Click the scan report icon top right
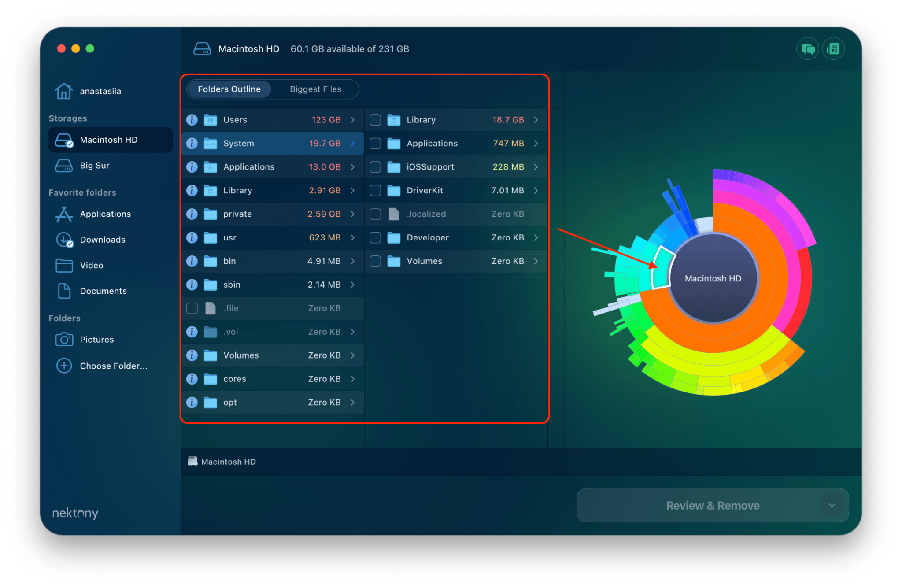This screenshot has height=588, width=902. point(833,48)
